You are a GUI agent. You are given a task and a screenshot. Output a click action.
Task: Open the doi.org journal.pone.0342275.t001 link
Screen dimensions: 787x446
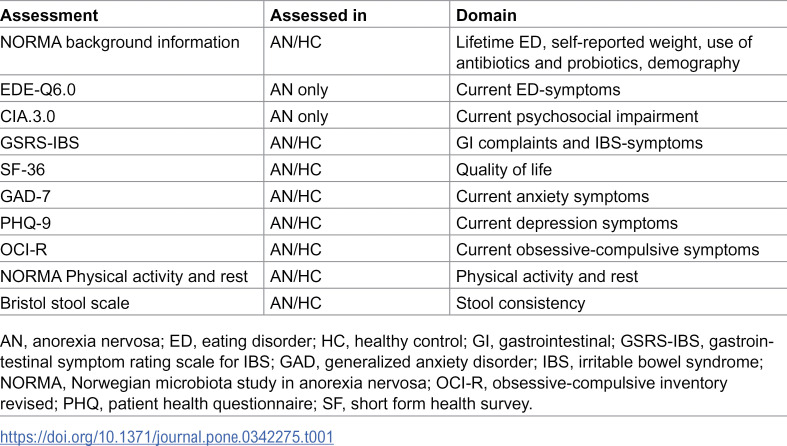[x=167, y=436]
